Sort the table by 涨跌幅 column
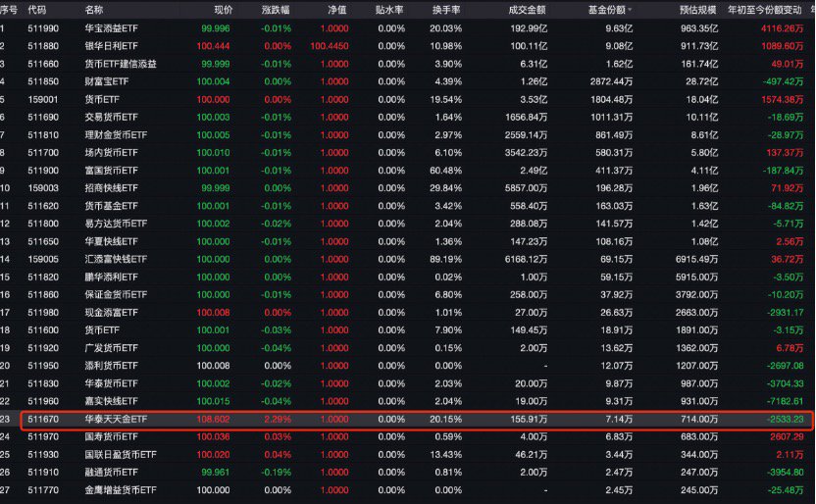 pyautogui.click(x=276, y=10)
